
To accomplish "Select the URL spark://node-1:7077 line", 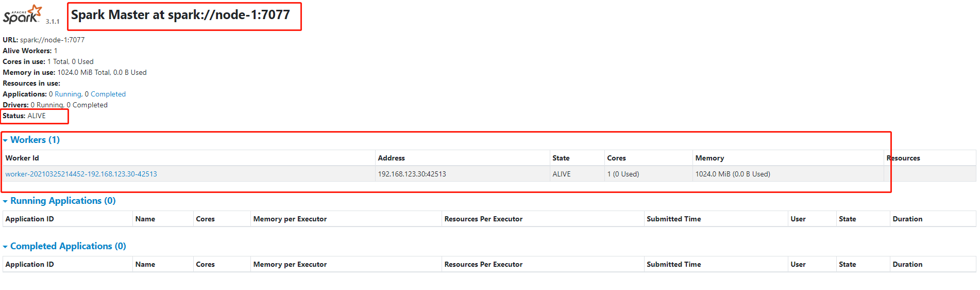I will [x=44, y=40].
